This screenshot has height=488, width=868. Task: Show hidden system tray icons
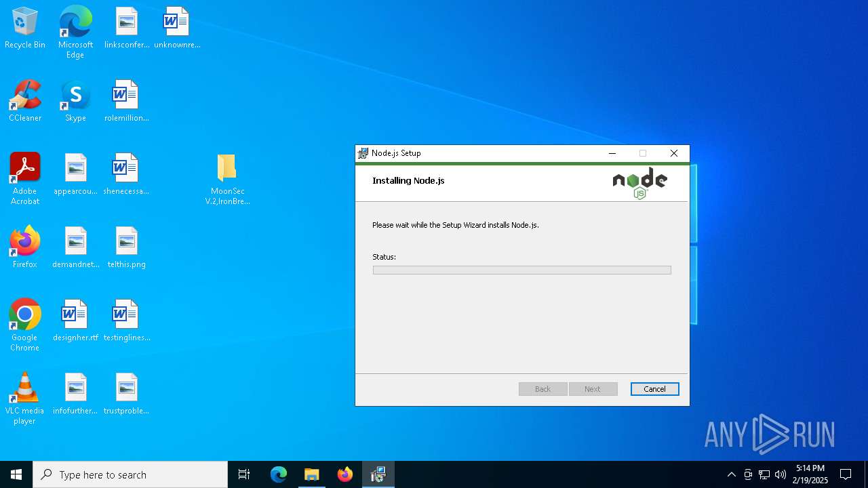(731, 474)
